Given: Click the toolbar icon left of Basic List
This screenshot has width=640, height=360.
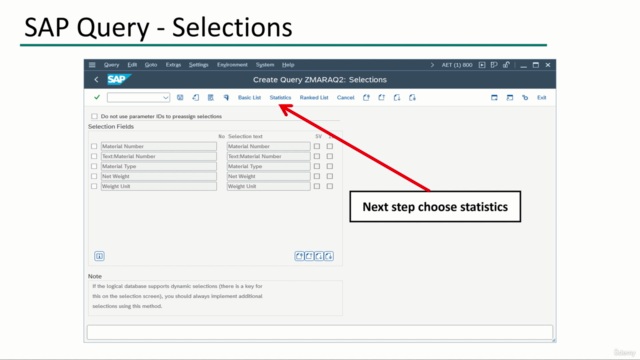Looking at the screenshot, I should tap(226, 98).
